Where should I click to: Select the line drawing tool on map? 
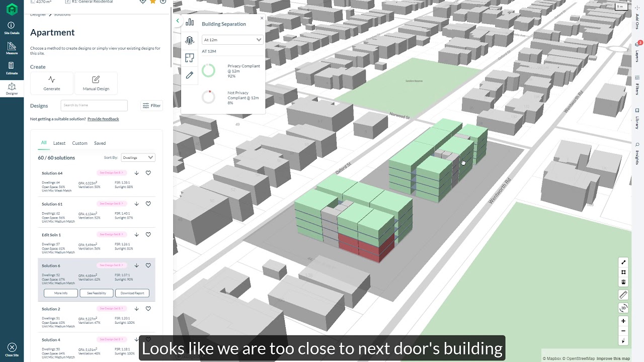[623, 262]
